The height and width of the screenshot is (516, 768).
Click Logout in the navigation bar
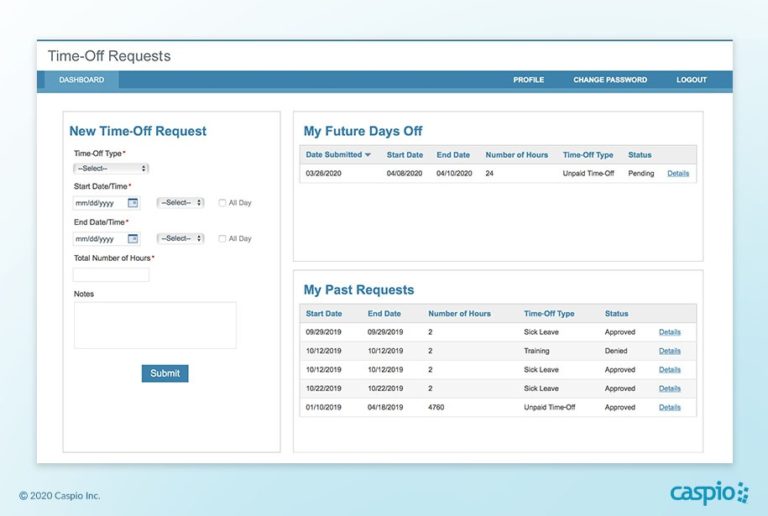pyautogui.click(x=691, y=80)
